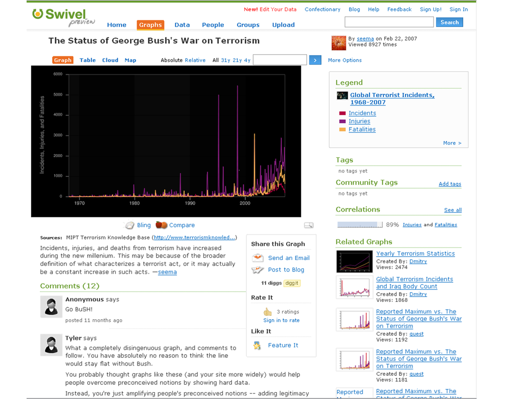532x399 pixels.
Task: Click the top search input field
Action: point(389,22)
